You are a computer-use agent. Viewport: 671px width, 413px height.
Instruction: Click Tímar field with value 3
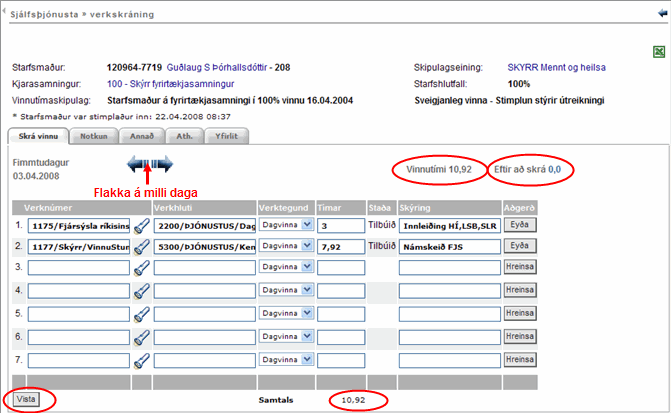click(341, 226)
